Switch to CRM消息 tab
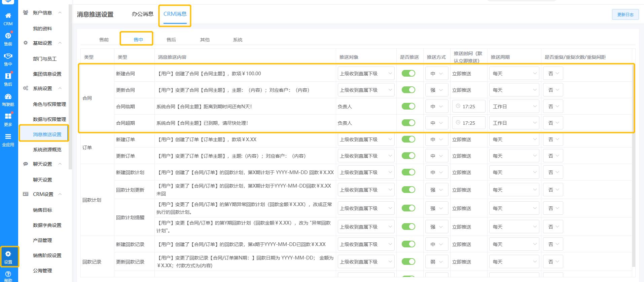Viewport: 644px width, 282px height. (x=175, y=14)
